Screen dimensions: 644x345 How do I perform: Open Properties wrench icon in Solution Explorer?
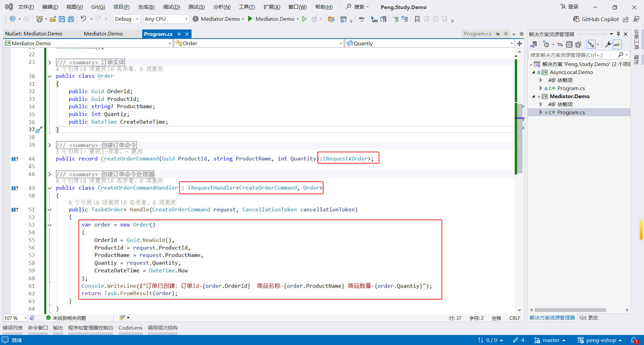coord(608,44)
